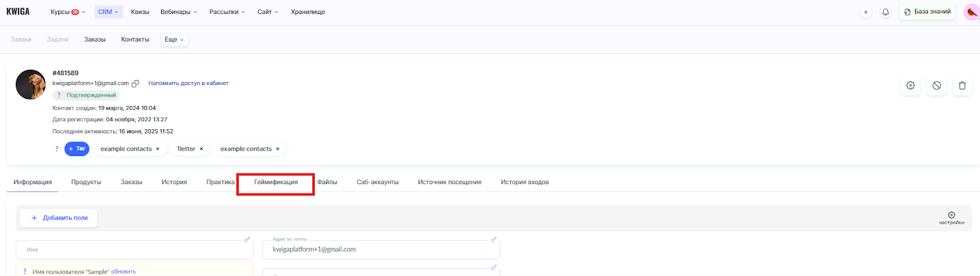Open notifications bell
The image size is (980, 276).
click(885, 12)
